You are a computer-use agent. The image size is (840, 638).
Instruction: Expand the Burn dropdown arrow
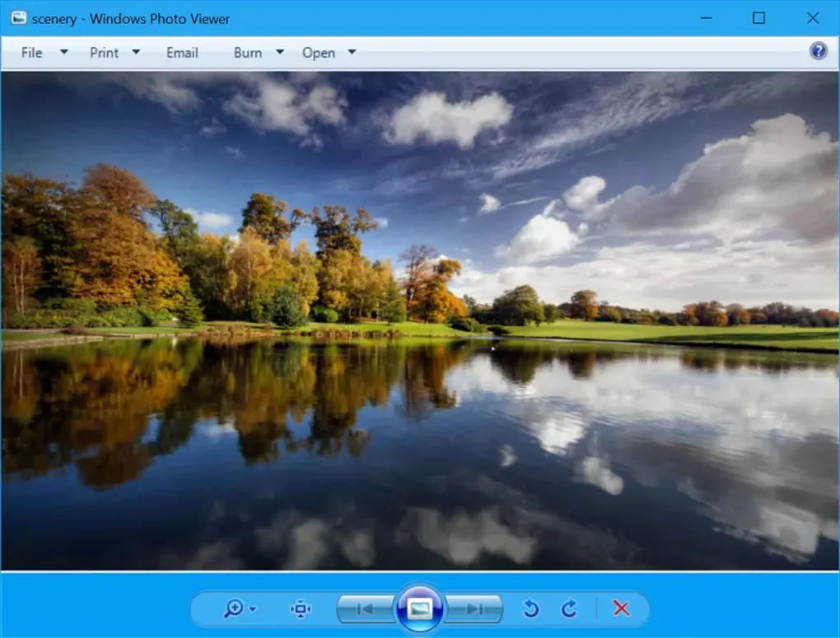(279, 52)
